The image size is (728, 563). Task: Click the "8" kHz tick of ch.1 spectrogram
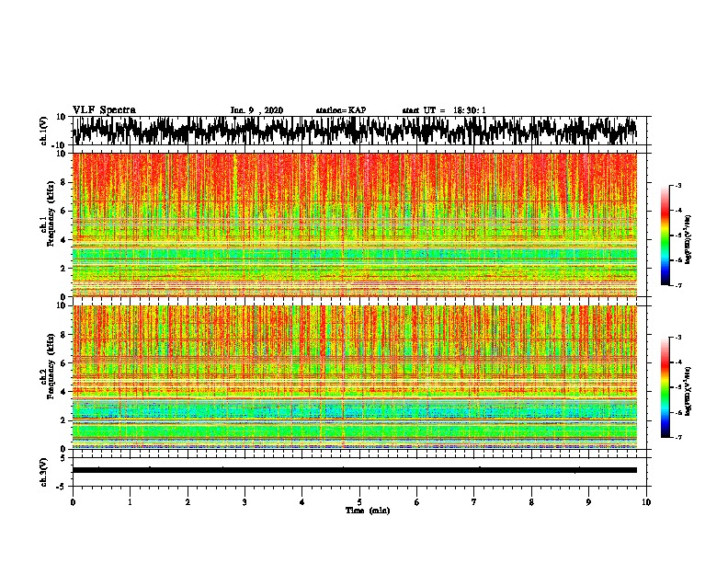point(63,182)
